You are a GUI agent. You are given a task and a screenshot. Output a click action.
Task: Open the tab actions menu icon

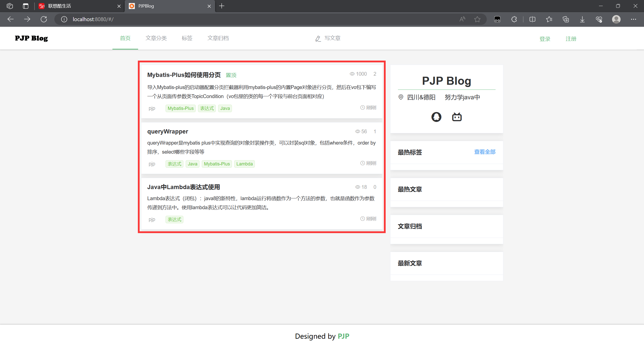pos(26,6)
